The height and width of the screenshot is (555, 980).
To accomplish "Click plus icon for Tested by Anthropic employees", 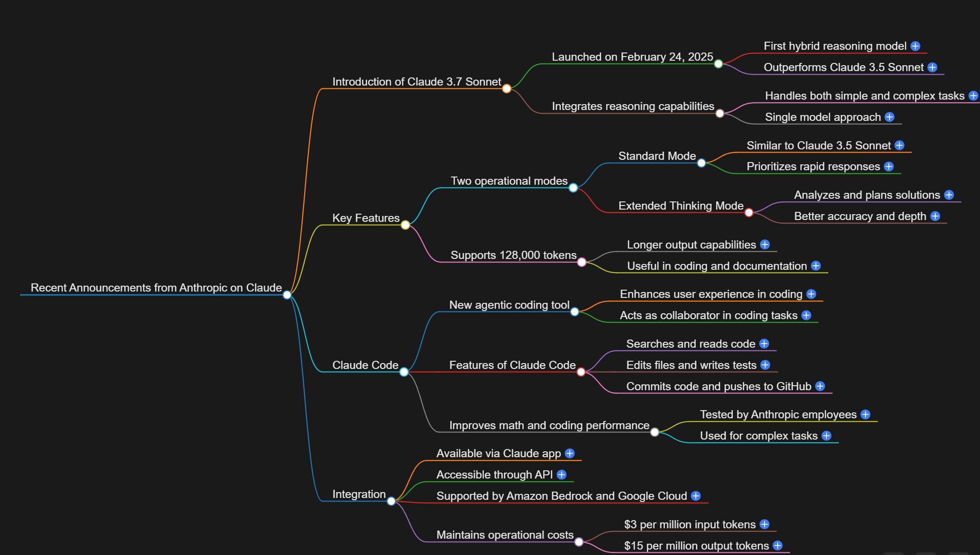I will coord(865,415).
